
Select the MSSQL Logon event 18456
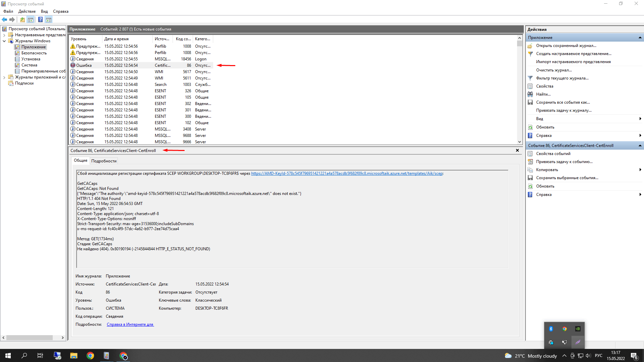pos(141,59)
